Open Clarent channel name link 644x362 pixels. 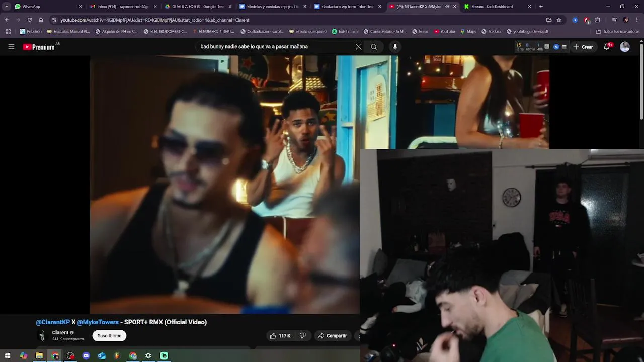click(x=60, y=333)
